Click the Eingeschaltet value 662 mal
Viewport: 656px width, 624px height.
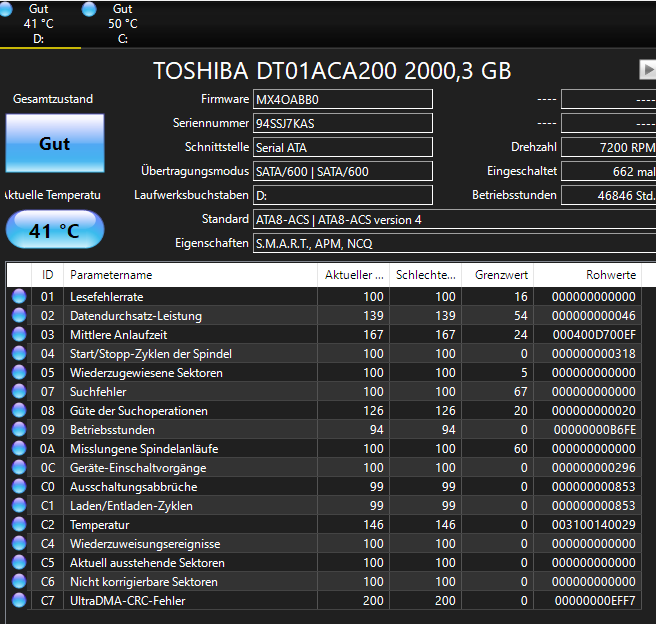(x=609, y=171)
